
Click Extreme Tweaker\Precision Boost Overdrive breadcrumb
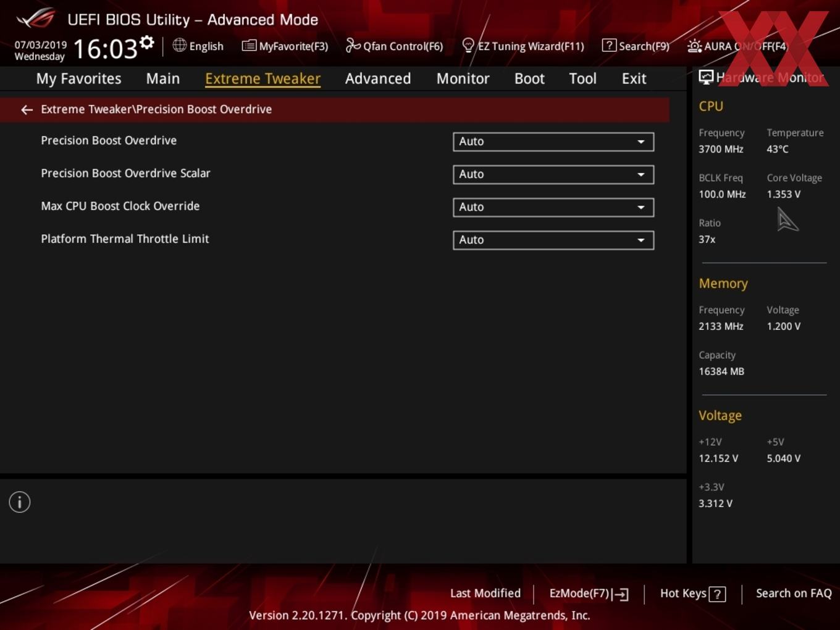[156, 109]
